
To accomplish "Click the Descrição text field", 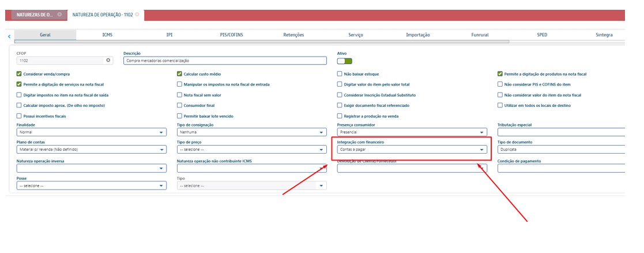I will [225, 61].
